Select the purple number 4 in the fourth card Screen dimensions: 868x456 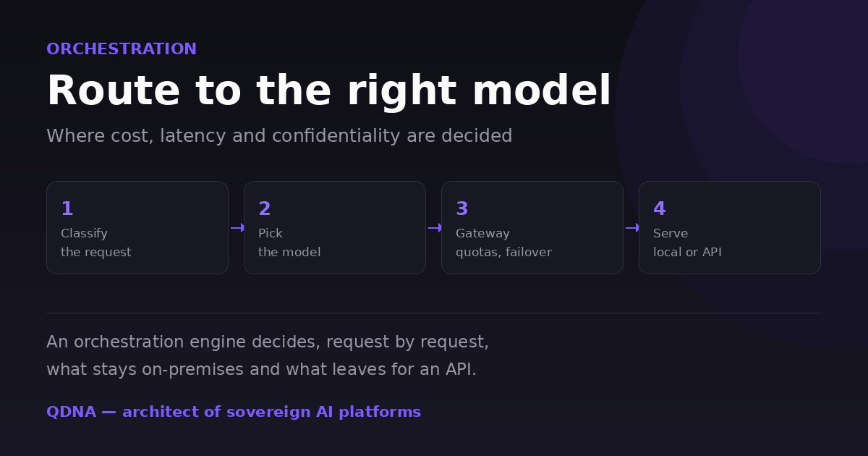(x=660, y=209)
